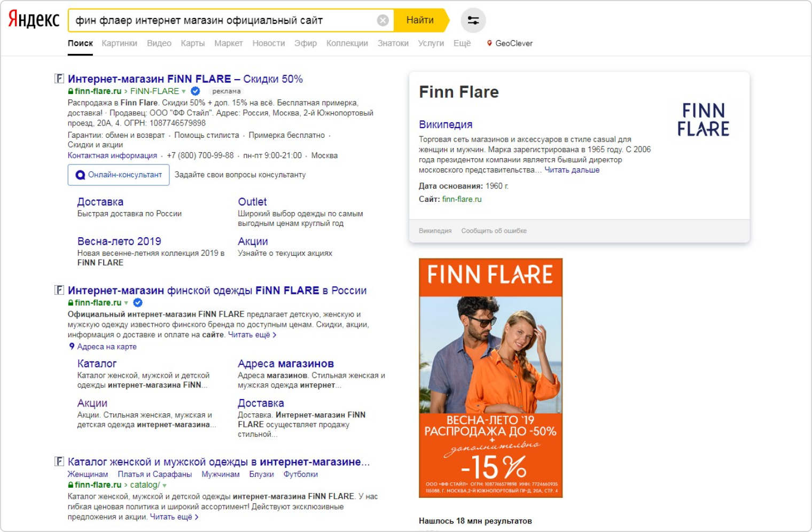Open the Каталог sitelink

[x=97, y=364]
